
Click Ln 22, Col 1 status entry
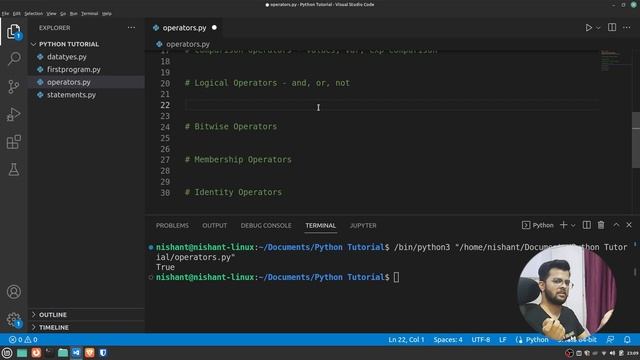406,340
